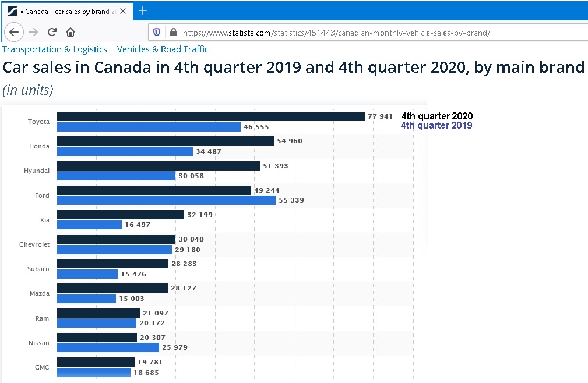Viewport: 588px width, 383px height.
Task: Click the "Toyota" axis label
Action: point(38,122)
